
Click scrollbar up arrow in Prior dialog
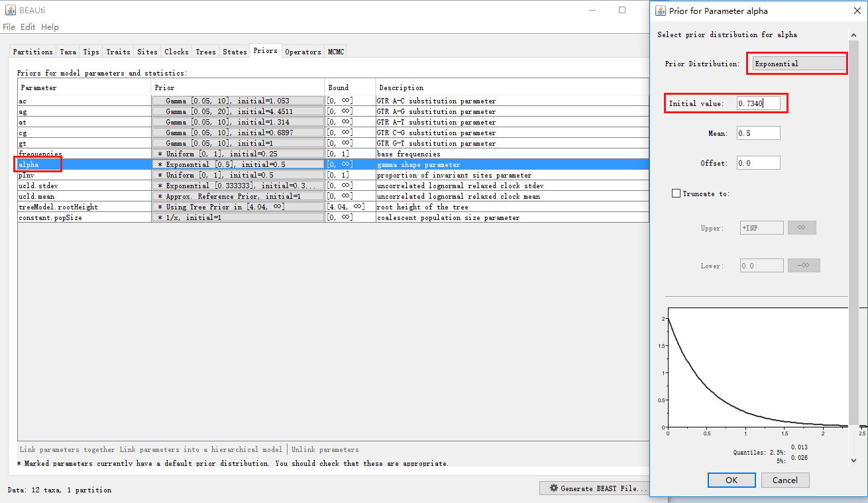[x=853, y=34]
